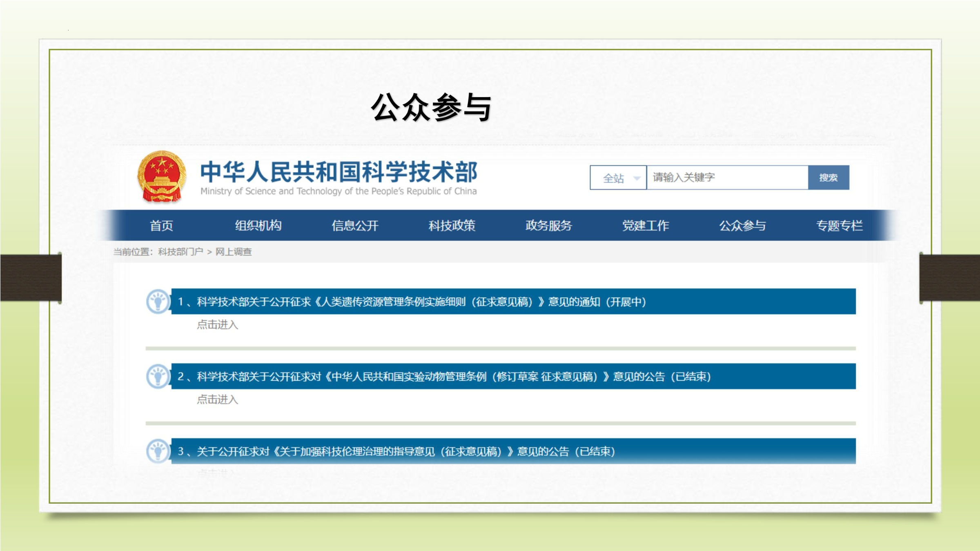The height and width of the screenshot is (551, 980).
Task: Open survey 3 about 科技伦理治理的指导意见
Action: (x=513, y=451)
